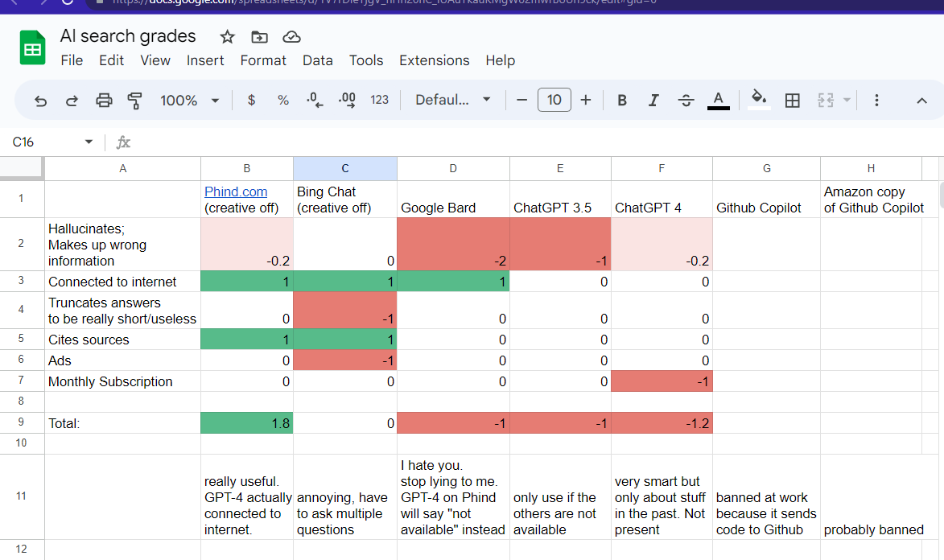The height and width of the screenshot is (560, 944).
Task: Select the 'Connected to internet' label cell
Action: pos(123,281)
